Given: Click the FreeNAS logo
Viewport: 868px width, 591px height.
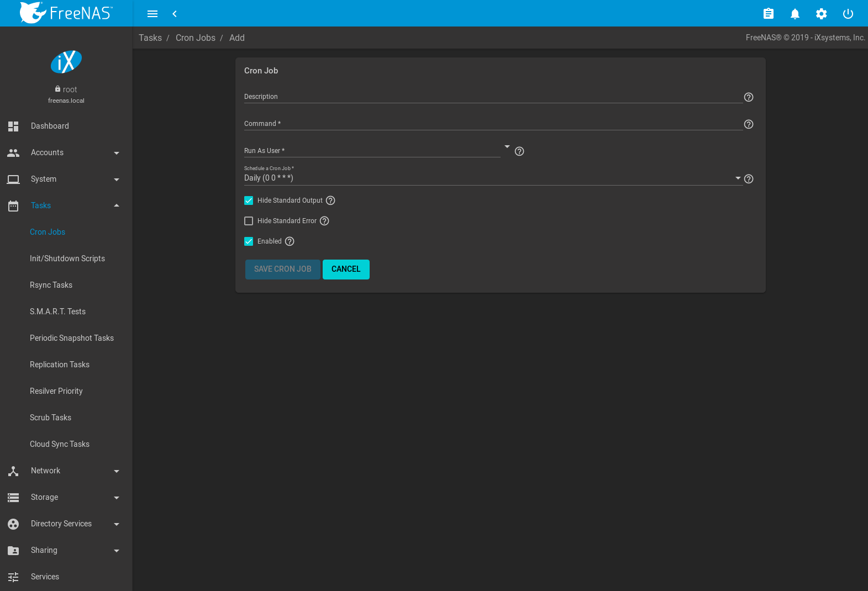Looking at the screenshot, I should [66, 13].
